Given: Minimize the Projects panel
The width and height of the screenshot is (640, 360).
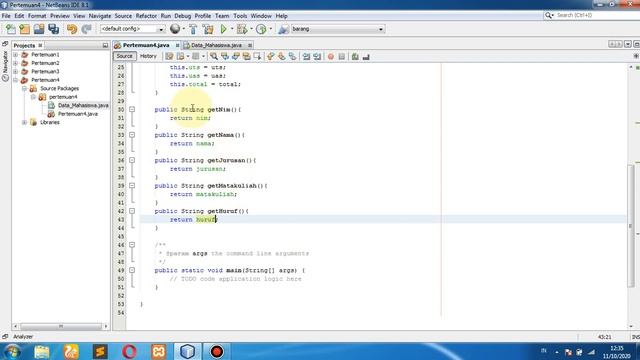Looking at the screenshot, I should tap(105, 45).
